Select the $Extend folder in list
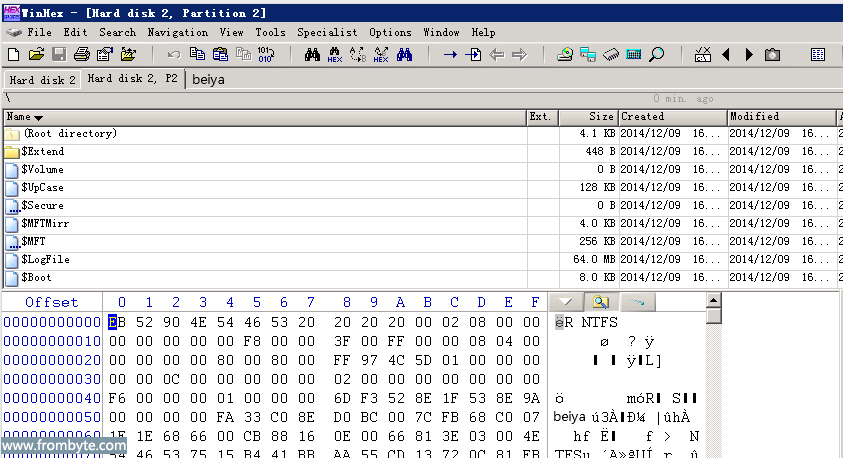 42,151
